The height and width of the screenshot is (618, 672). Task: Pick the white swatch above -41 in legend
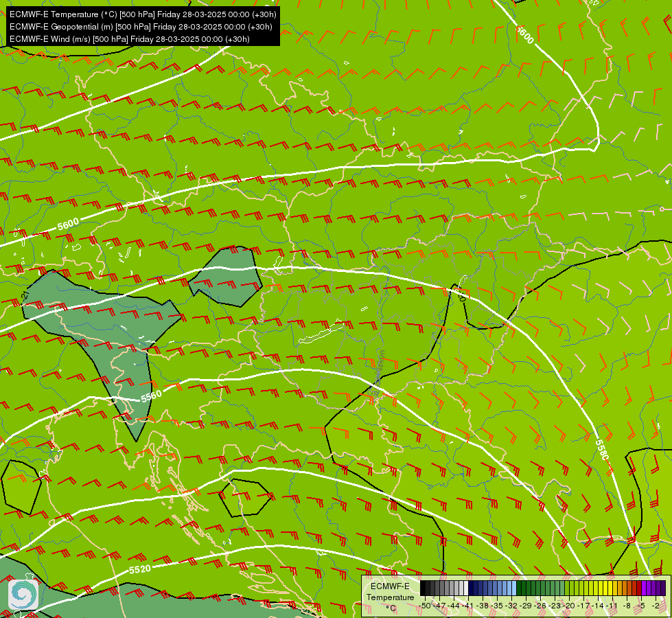coord(466,588)
